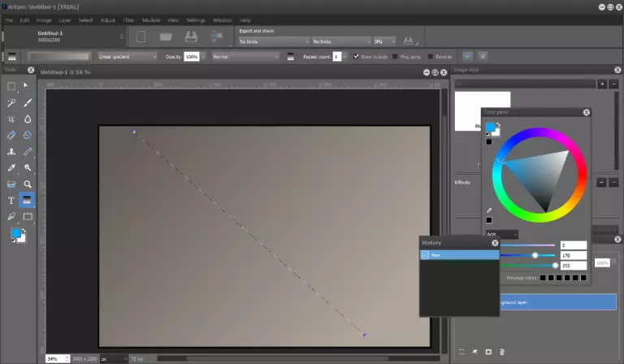The height and width of the screenshot is (364, 624).
Task: Close the Color panel
Action: point(586,113)
